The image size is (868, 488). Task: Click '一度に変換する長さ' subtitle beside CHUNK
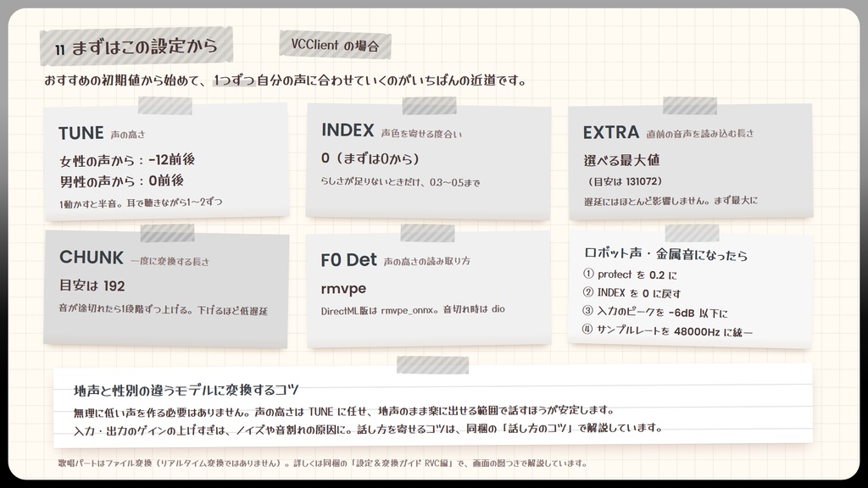170,261
